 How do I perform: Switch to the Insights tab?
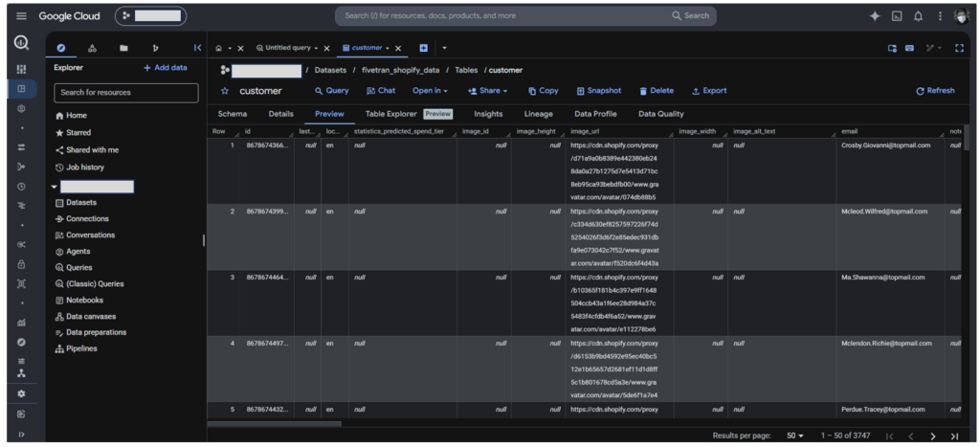[488, 114]
